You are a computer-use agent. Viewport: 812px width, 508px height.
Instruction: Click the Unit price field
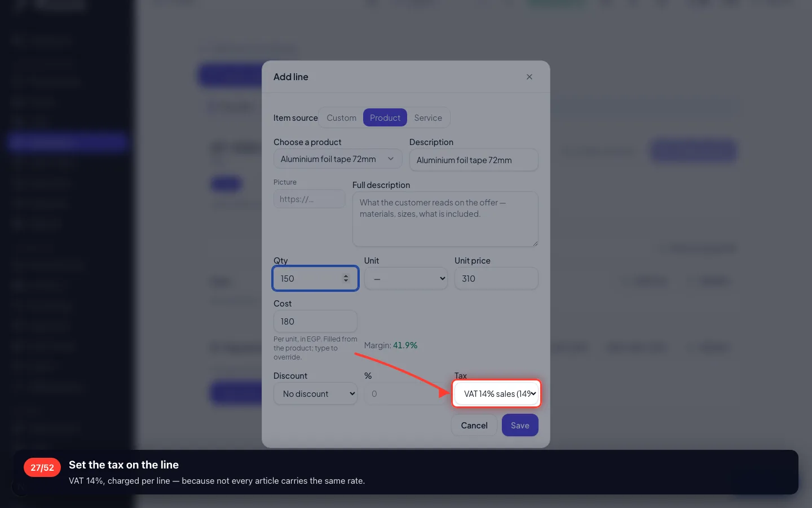point(496,279)
